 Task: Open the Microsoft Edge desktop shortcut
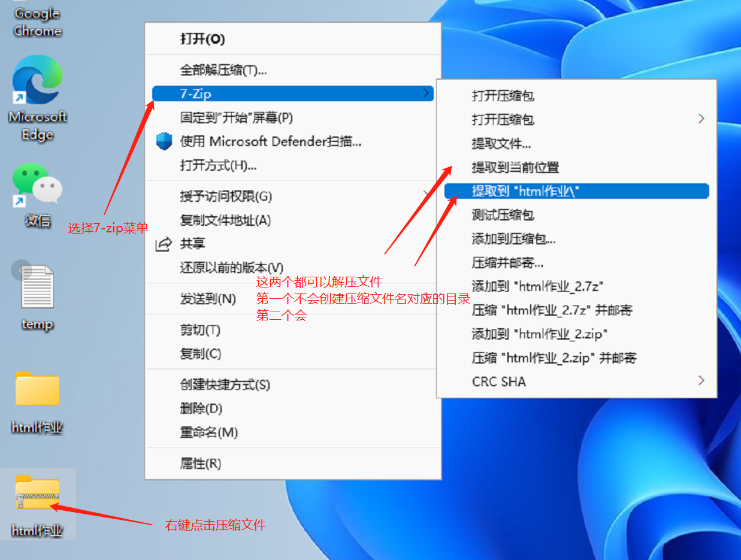(x=37, y=81)
